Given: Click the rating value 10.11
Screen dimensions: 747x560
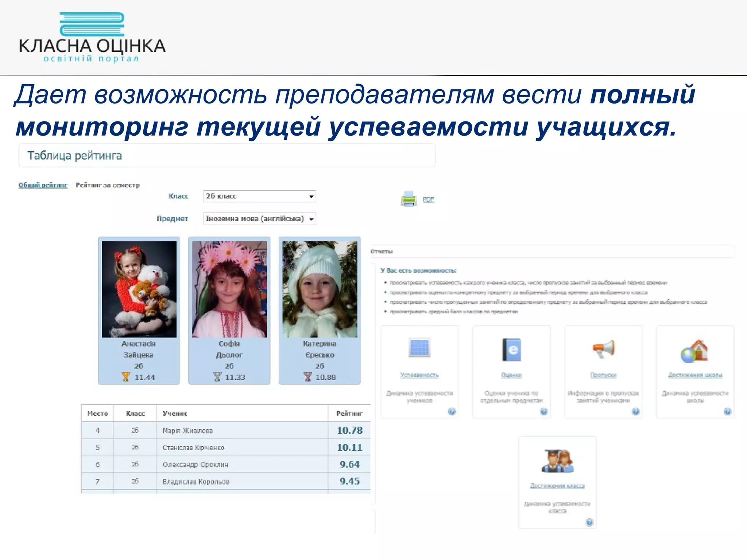Looking at the screenshot, I should (350, 447).
